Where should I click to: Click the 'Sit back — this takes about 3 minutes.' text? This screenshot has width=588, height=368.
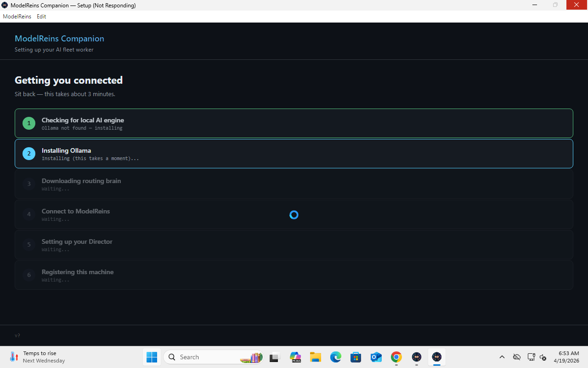[x=65, y=94]
